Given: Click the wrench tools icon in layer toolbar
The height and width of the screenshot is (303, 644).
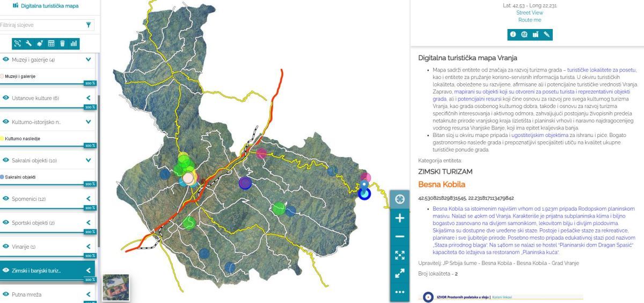Looking at the screenshot, I should coord(29,44).
